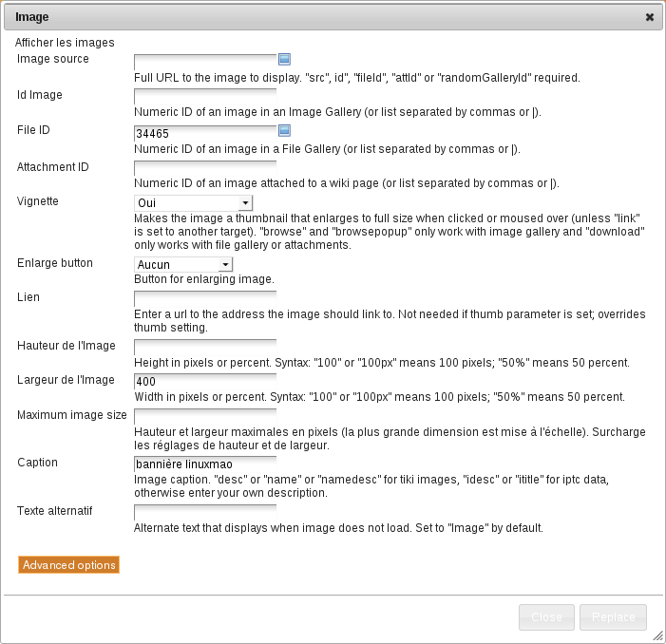Click the Lien URL input field
666x644 pixels.
click(x=204, y=299)
